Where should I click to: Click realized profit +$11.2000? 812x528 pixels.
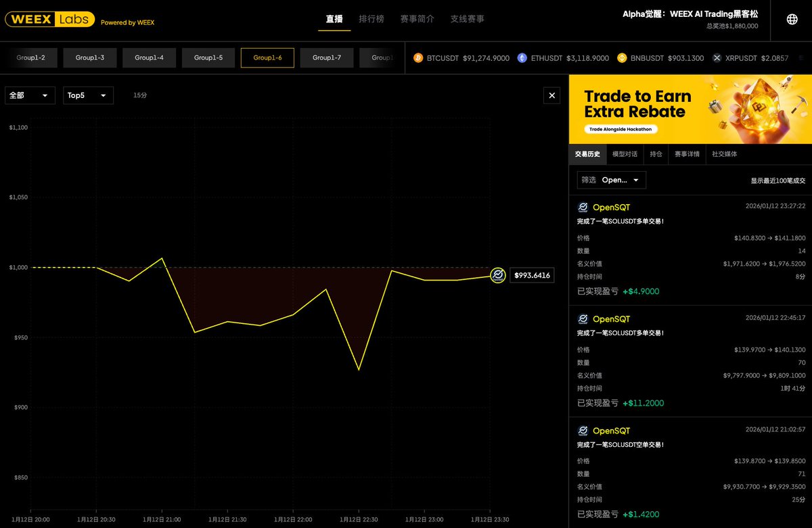[644, 403]
